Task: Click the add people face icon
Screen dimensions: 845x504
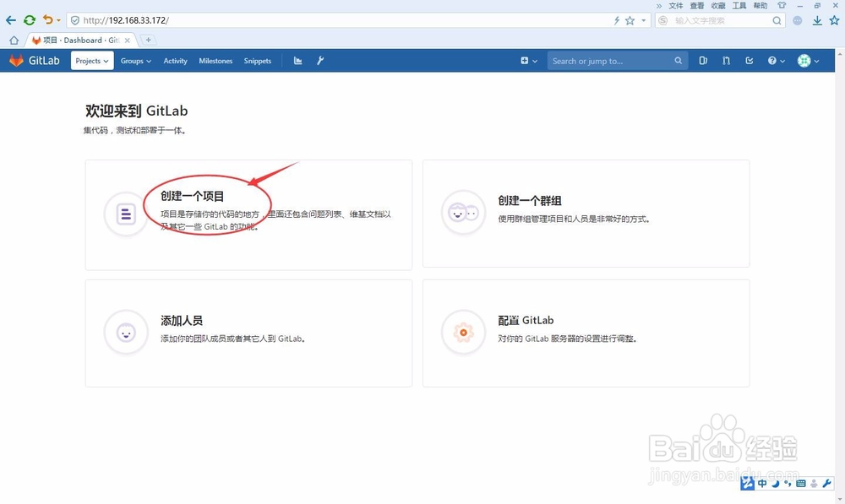Action: coord(126,333)
